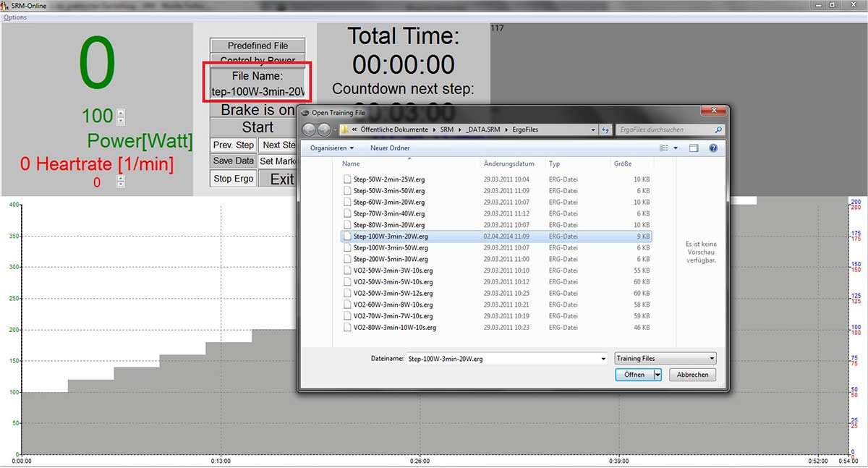868x468 pixels.
Task: Toggle the preview pane icon
Action: (693, 148)
